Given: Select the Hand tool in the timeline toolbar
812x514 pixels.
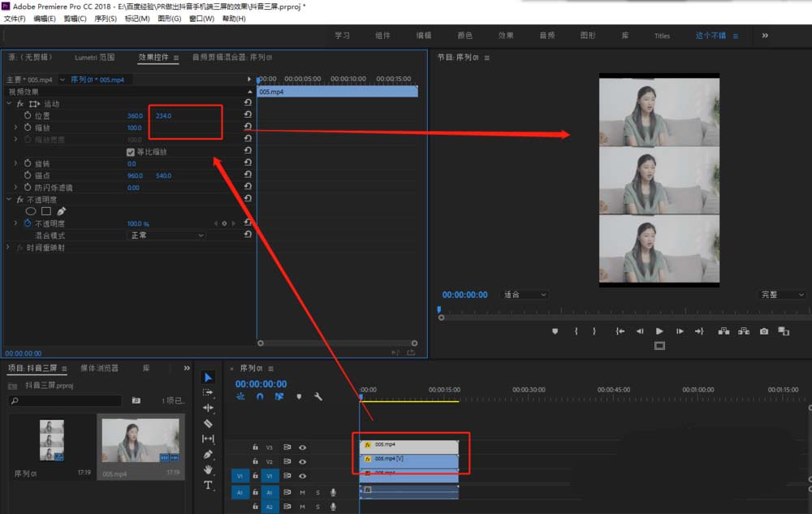Looking at the screenshot, I should point(208,469).
